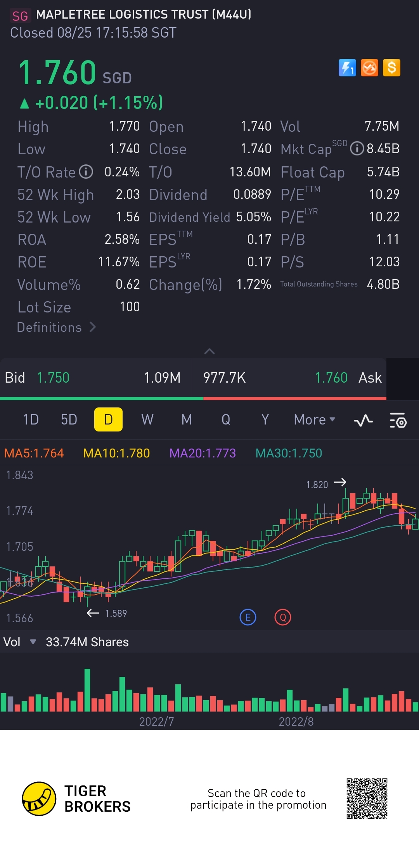This screenshot has height=868, width=419.
Task: Tap the 52 Wk Low value 1.56
Action: [x=128, y=217]
